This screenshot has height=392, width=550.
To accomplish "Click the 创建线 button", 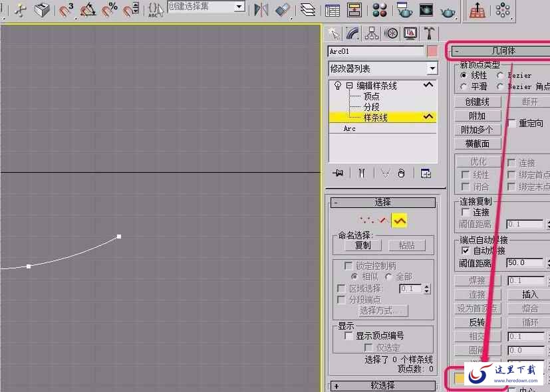I will pos(477,102).
